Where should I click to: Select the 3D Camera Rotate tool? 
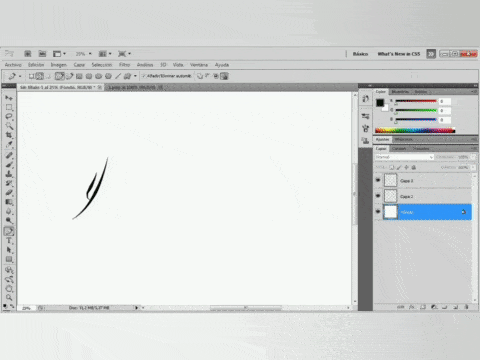pyautogui.click(x=9, y=279)
